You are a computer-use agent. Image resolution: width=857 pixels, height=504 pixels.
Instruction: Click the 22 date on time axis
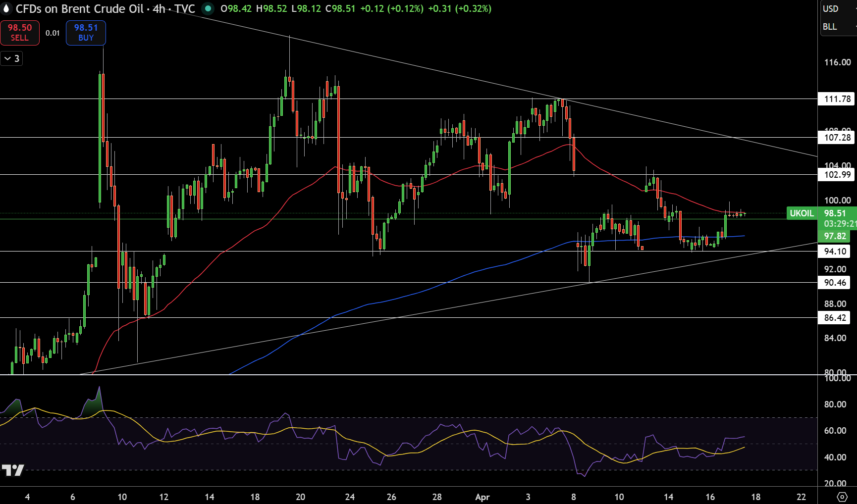(801, 497)
